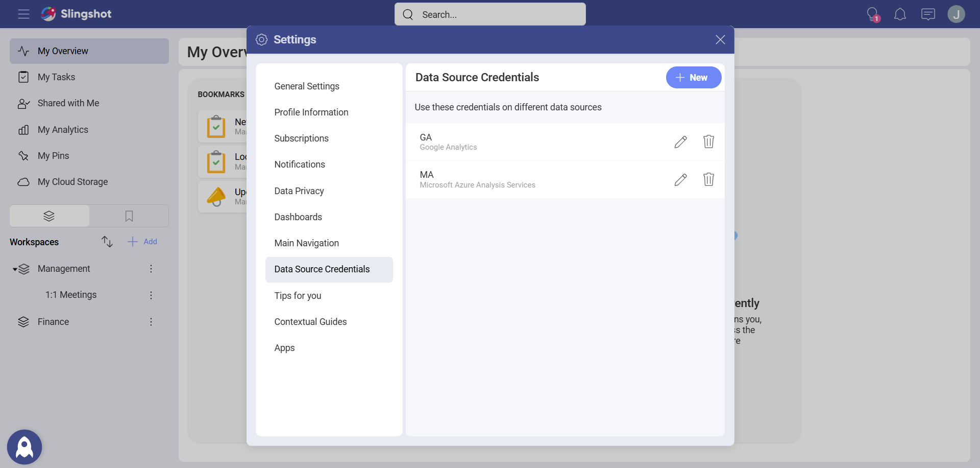This screenshot has width=980, height=468.
Task: Open the Finance workspace options menu
Action: pos(151,321)
